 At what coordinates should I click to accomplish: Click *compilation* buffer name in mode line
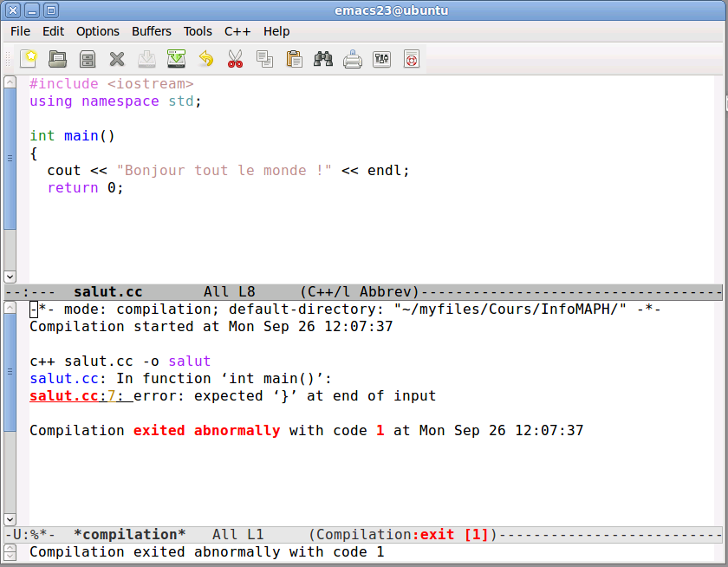click(x=129, y=535)
